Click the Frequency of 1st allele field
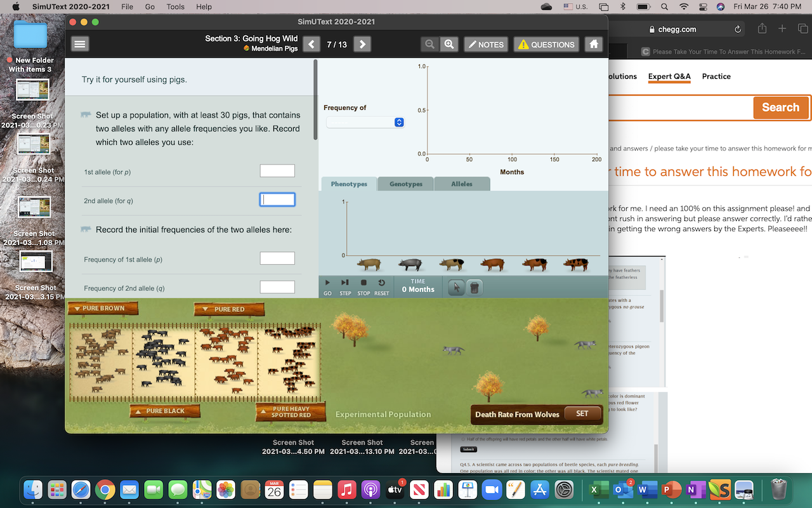The image size is (812, 508). point(277,258)
